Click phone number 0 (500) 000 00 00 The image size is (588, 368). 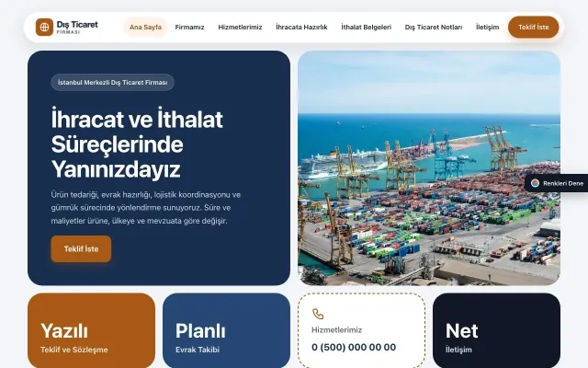coord(354,348)
